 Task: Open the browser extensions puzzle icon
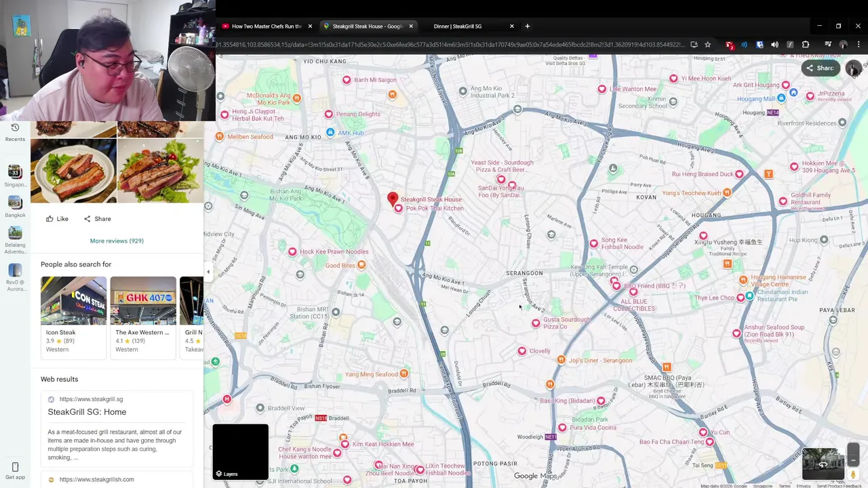806,45
